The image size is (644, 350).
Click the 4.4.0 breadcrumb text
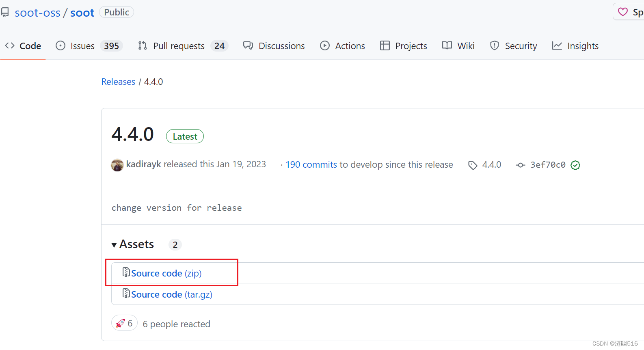[153, 82]
